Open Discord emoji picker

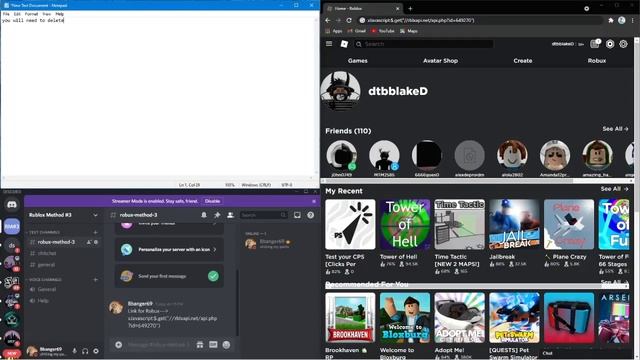click(x=226, y=345)
